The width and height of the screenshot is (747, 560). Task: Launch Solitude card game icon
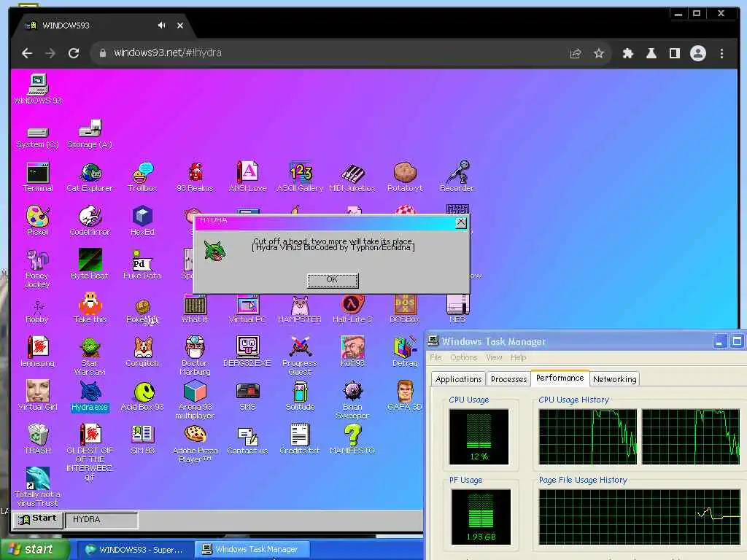coord(300,396)
